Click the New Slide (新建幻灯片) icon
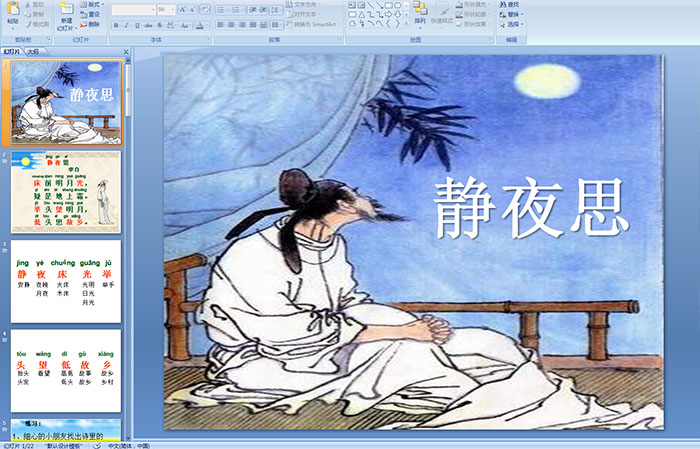 click(x=67, y=9)
